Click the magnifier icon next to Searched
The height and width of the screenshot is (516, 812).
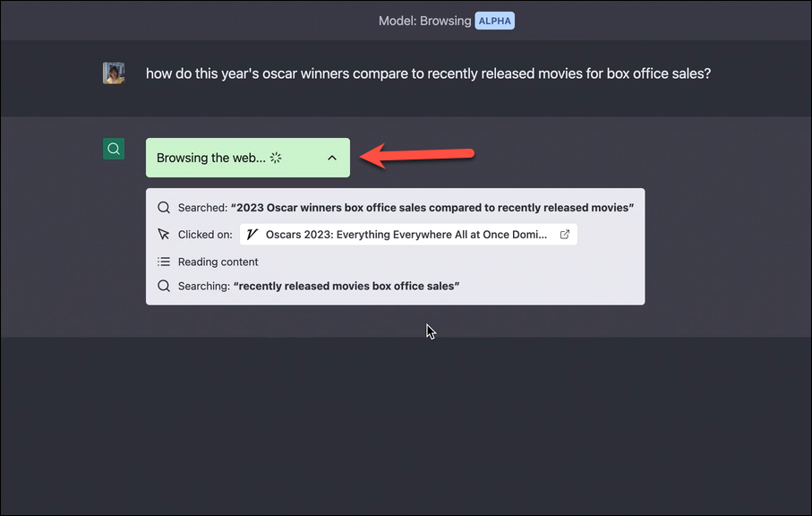(x=164, y=208)
